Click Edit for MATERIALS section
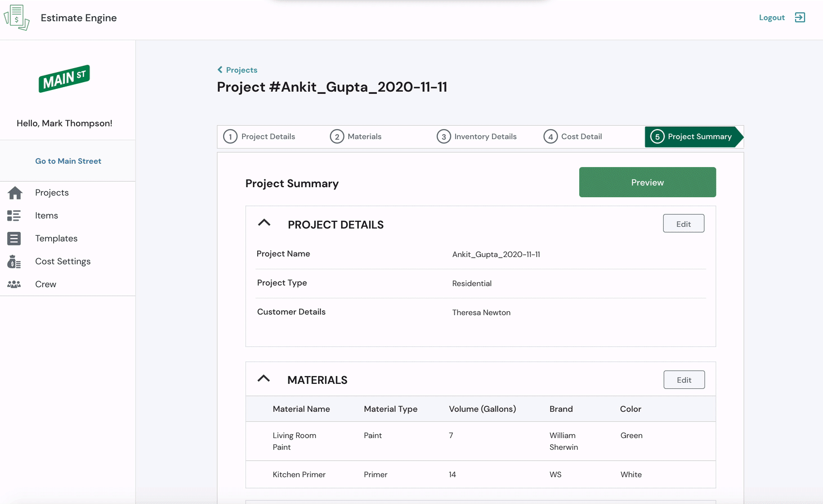The width and height of the screenshot is (823, 504). [684, 380]
